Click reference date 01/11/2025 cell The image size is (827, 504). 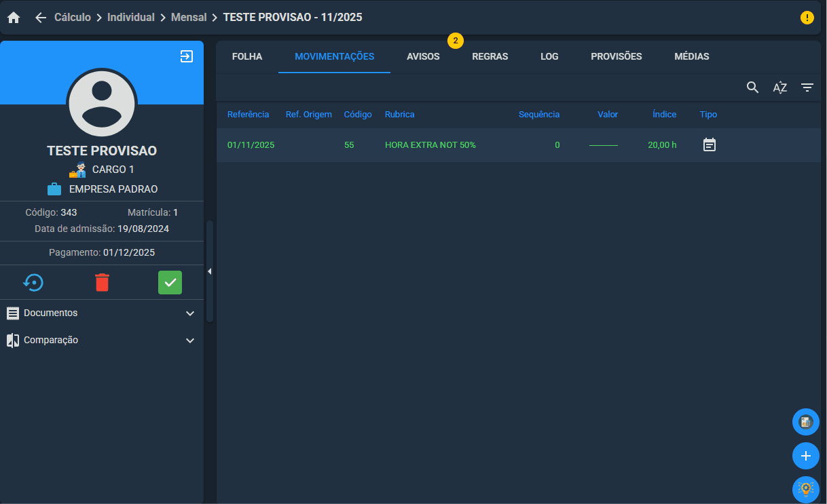(251, 144)
